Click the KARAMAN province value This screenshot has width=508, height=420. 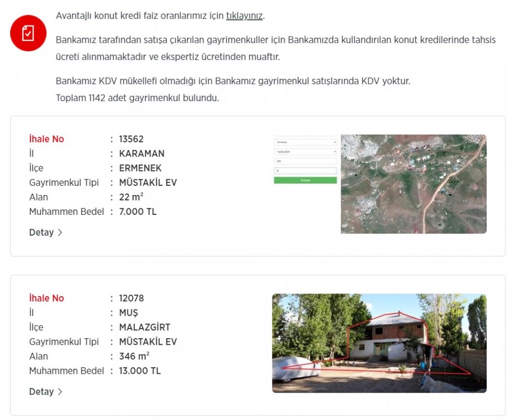coord(142,153)
